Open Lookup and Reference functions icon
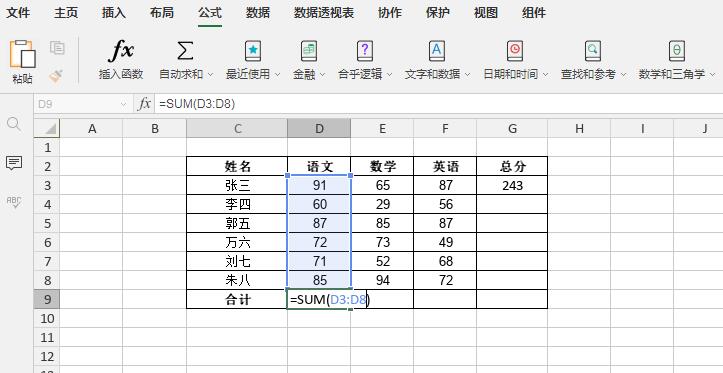 point(593,51)
